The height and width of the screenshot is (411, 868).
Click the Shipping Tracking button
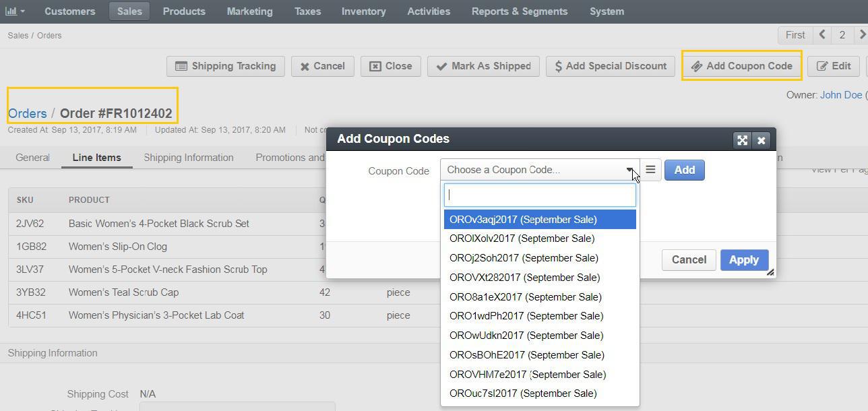click(x=226, y=66)
